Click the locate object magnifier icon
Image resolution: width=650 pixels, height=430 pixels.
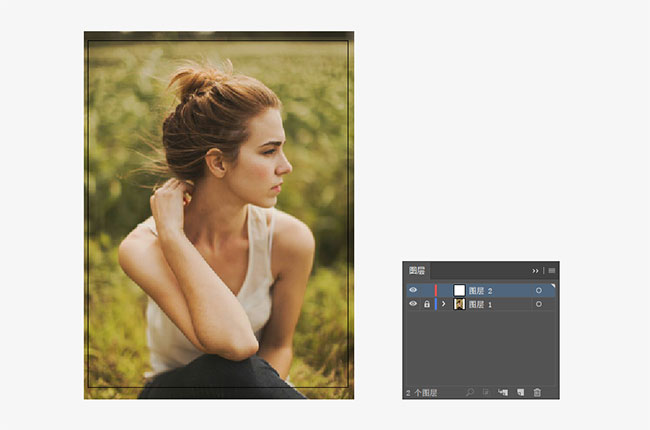(469, 392)
